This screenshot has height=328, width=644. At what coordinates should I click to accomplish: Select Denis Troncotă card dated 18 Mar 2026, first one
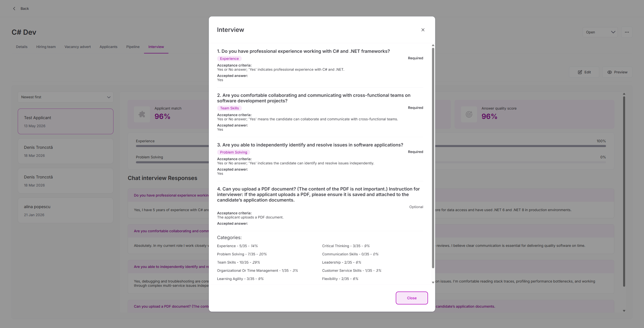tap(66, 151)
